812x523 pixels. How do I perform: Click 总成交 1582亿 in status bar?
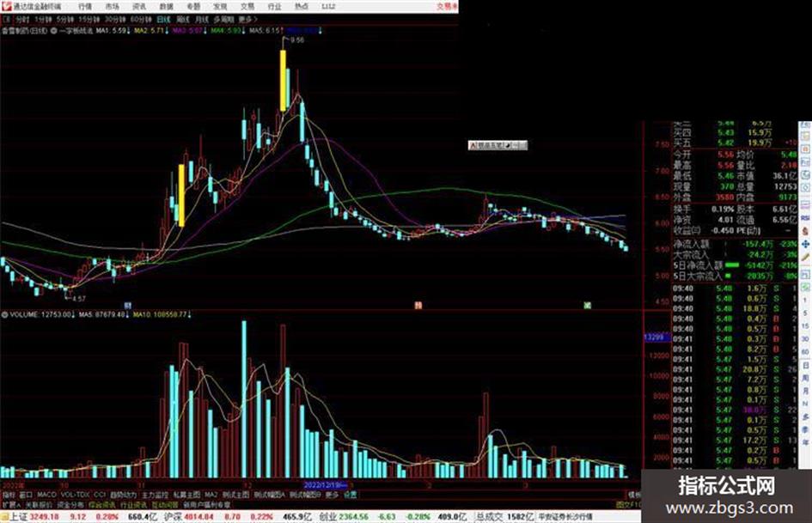(505, 516)
